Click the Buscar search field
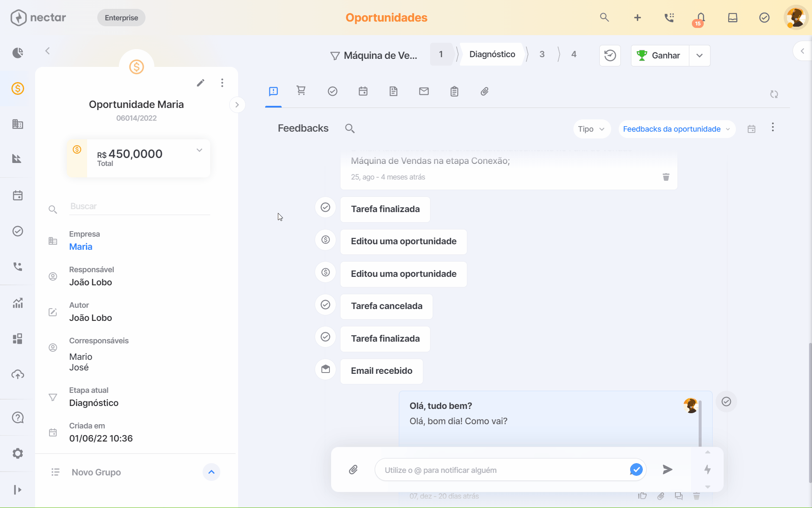Screen dimensions: 812x508 pyautogui.click(x=140, y=207)
